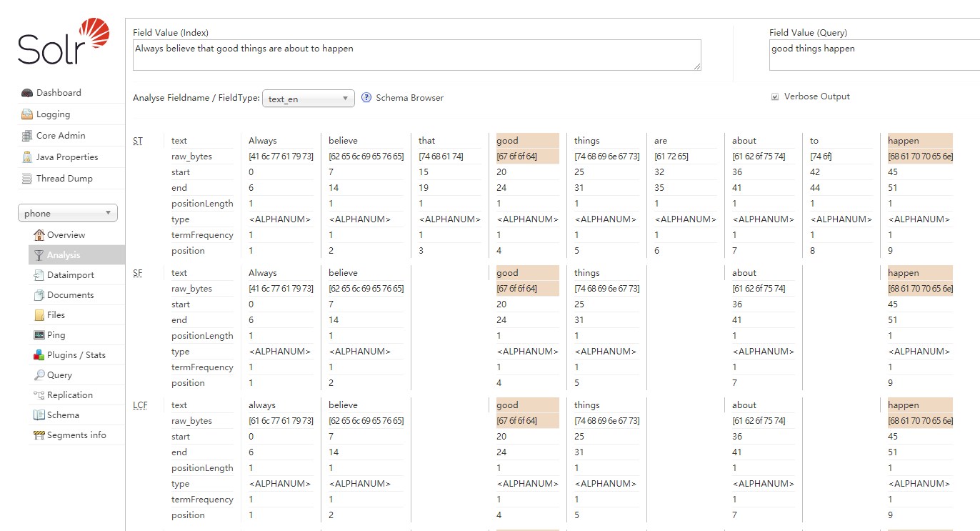Click the Dataimport icon
This screenshot has width=980, height=531.
click(39, 275)
